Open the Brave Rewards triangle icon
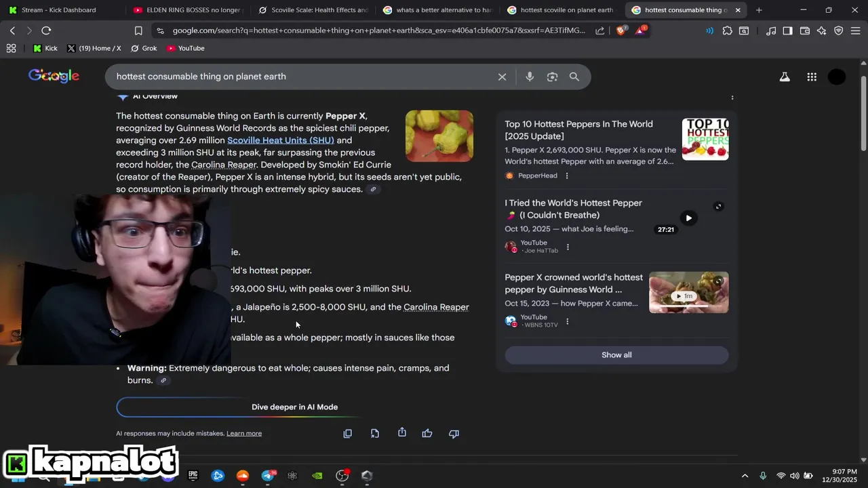The width and height of the screenshot is (868, 488). point(641,30)
